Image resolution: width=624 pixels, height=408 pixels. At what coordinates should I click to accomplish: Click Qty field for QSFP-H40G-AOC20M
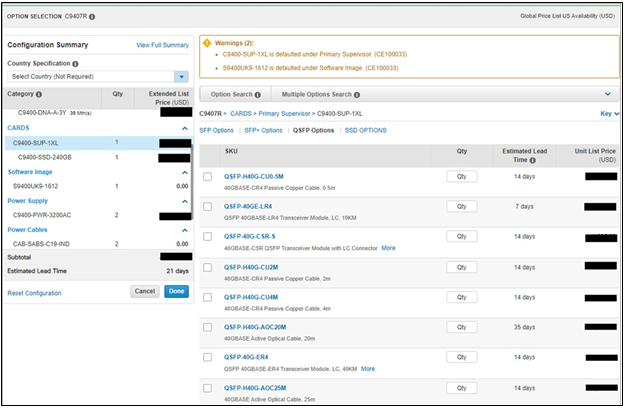462,327
